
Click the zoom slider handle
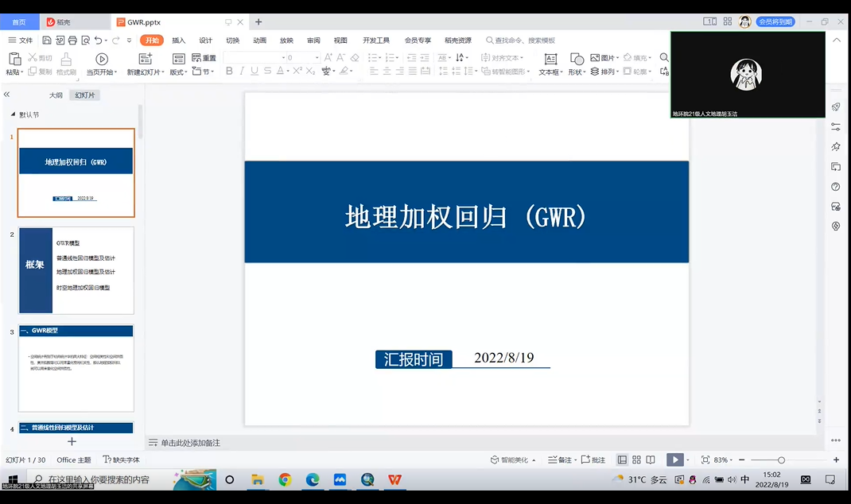coord(781,460)
